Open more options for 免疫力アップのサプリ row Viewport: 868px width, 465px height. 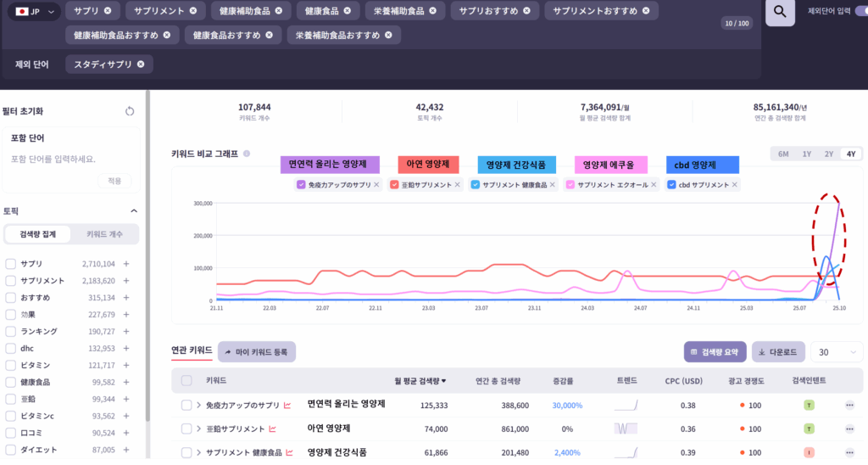(x=849, y=405)
